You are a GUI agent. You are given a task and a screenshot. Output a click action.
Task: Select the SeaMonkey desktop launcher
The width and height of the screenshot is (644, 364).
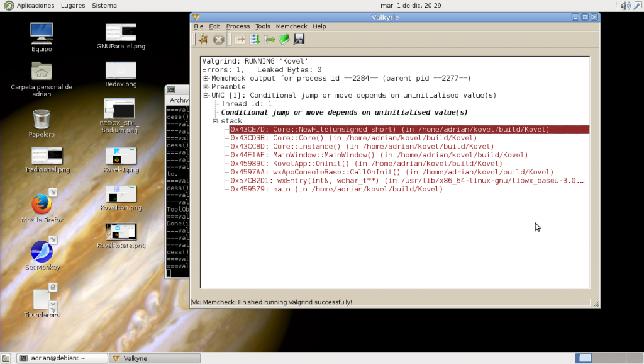42,253
